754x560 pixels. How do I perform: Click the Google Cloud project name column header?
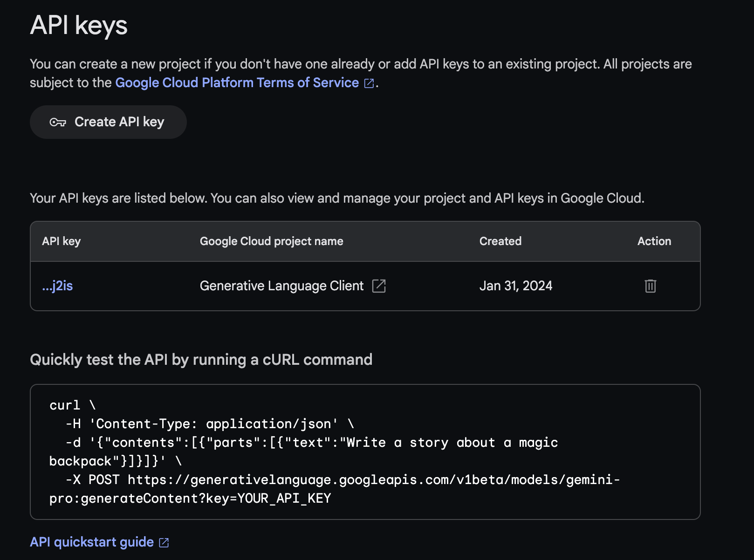tap(271, 241)
